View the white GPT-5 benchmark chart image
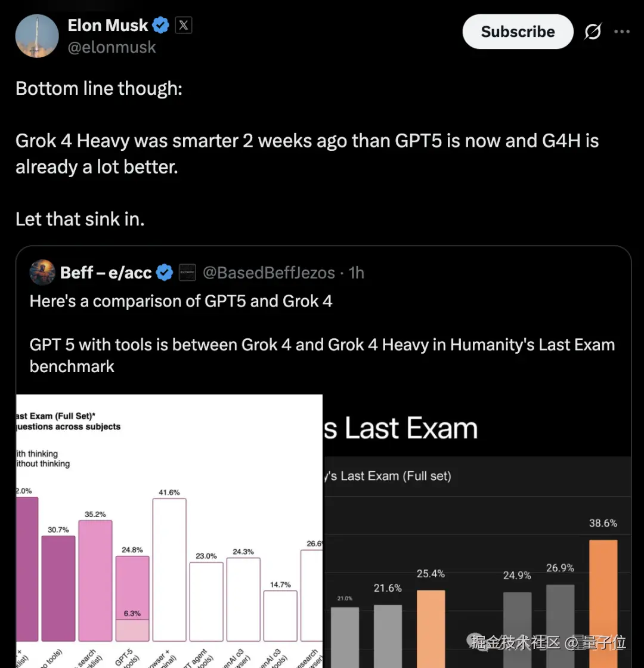The height and width of the screenshot is (668, 644). pos(169,531)
